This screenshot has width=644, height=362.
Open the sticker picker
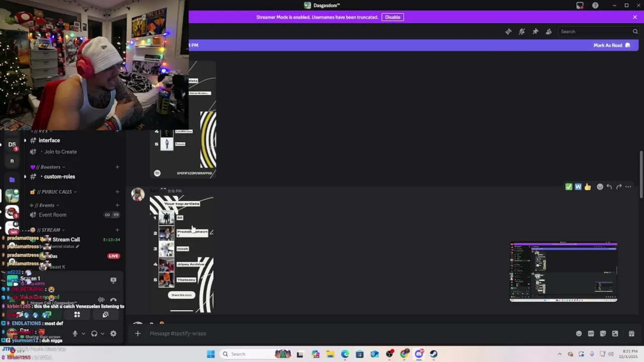click(x=603, y=333)
